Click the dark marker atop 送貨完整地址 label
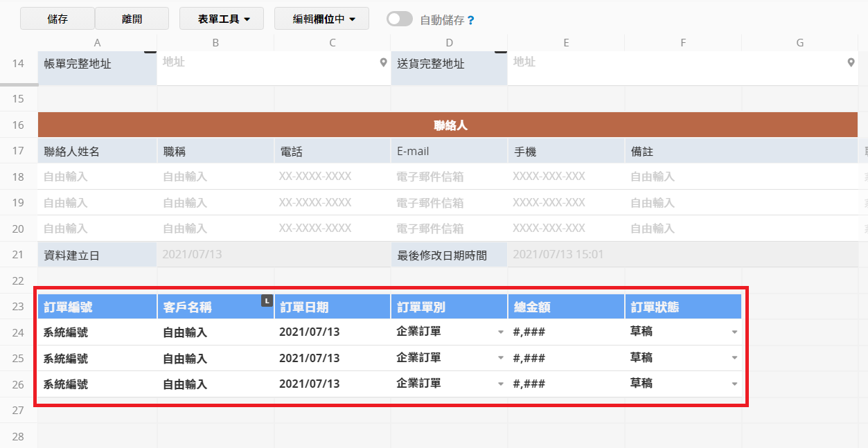 click(501, 52)
